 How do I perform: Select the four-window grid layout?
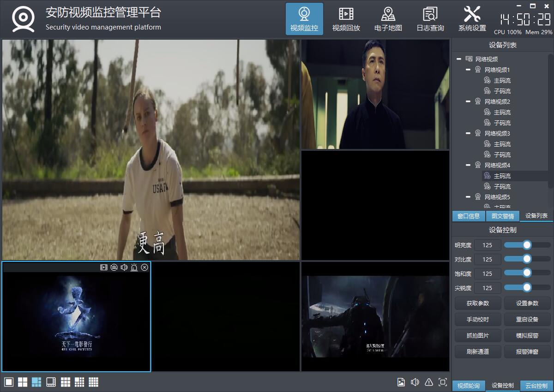[x=23, y=382]
